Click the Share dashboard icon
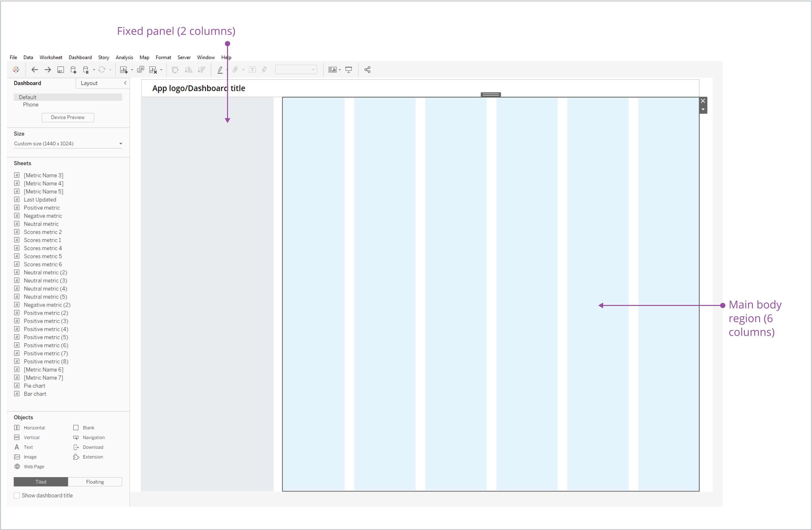812x530 pixels. pyautogui.click(x=369, y=70)
